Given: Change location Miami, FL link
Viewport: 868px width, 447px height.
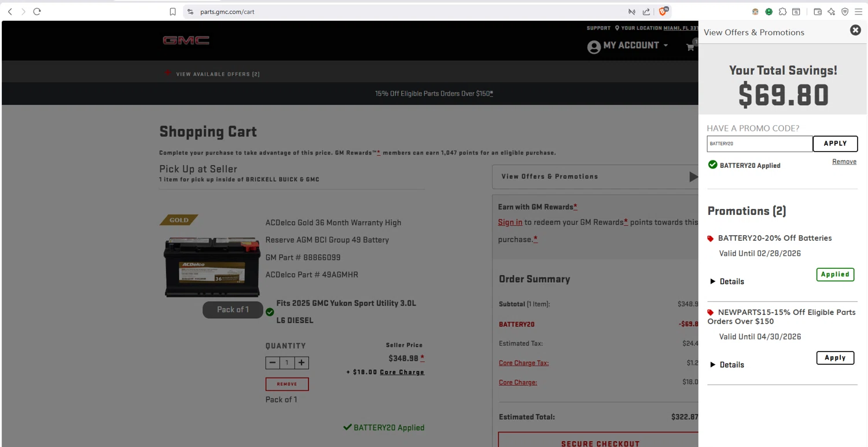Looking at the screenshot, I should click(681, 28).
